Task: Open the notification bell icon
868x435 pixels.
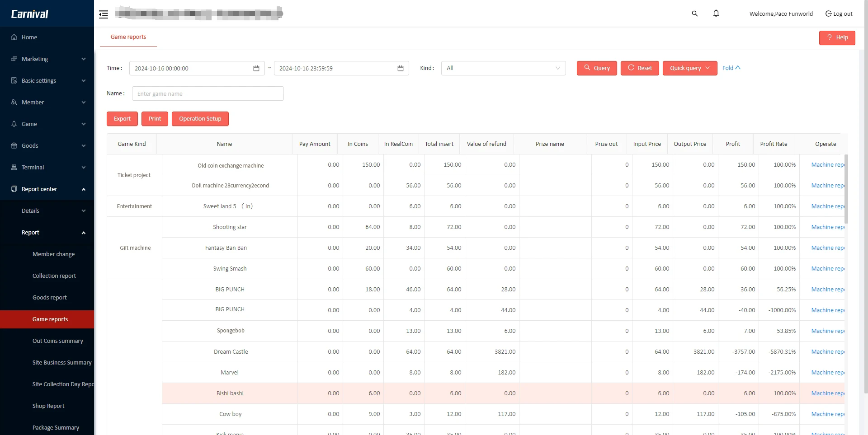Action: coord(716,14)
